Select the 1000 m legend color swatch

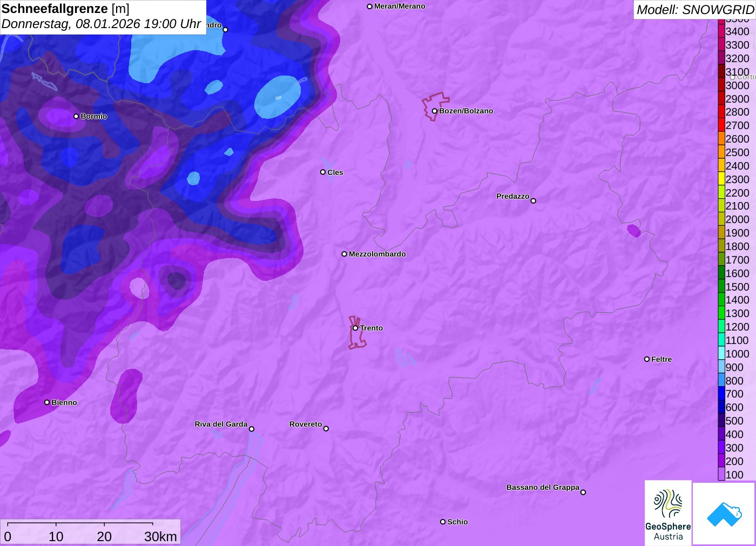pos(721,353)
